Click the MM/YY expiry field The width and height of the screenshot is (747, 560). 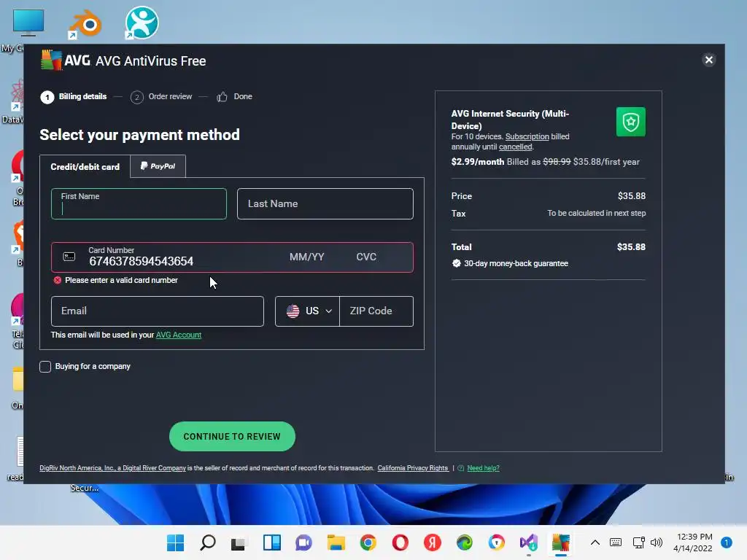[307, 257]
